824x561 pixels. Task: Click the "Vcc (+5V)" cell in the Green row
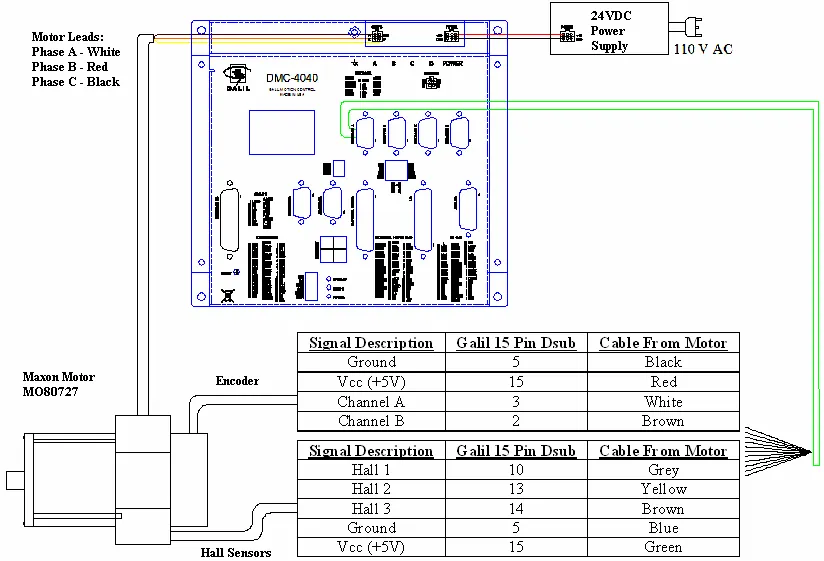372,547
